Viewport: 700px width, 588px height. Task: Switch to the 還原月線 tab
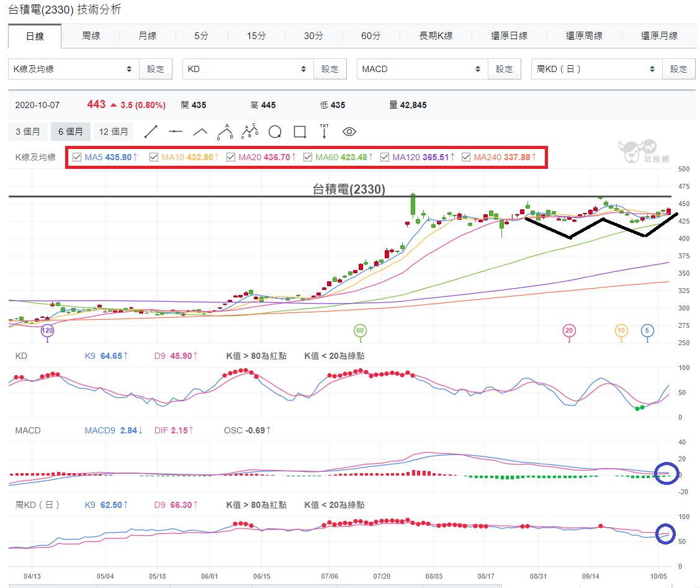(x=660, y=36)
